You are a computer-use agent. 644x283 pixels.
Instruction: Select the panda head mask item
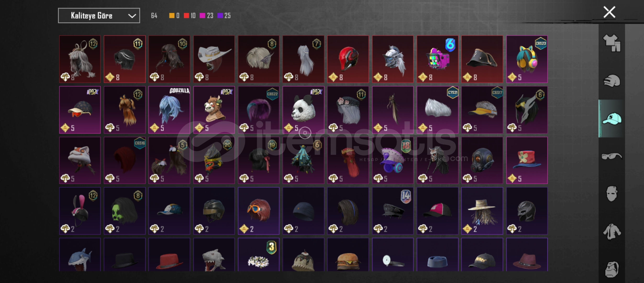303,110
